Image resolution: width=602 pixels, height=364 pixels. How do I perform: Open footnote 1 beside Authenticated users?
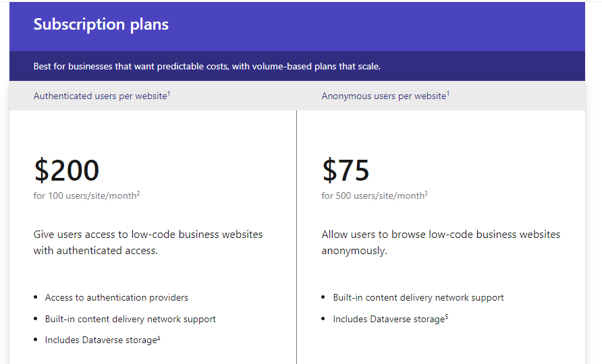[x=169, y=93]
